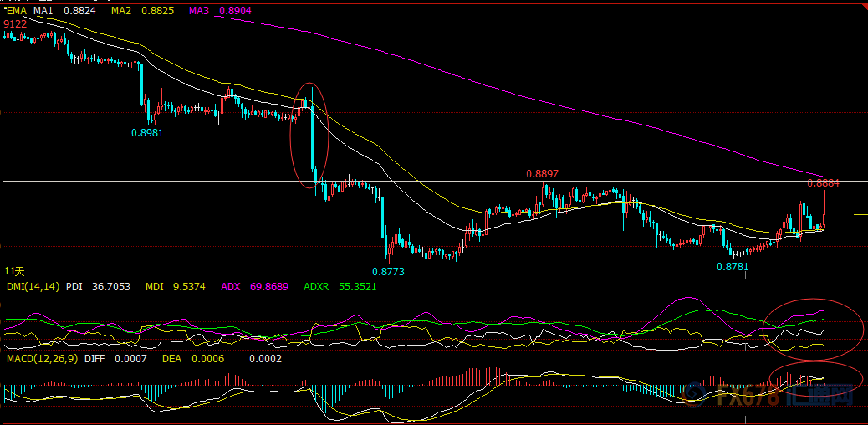Click the green ADXR 55.3521 reading
This screenshot has height=425, width=868.
pyautogui.click(x=340, y=286)
